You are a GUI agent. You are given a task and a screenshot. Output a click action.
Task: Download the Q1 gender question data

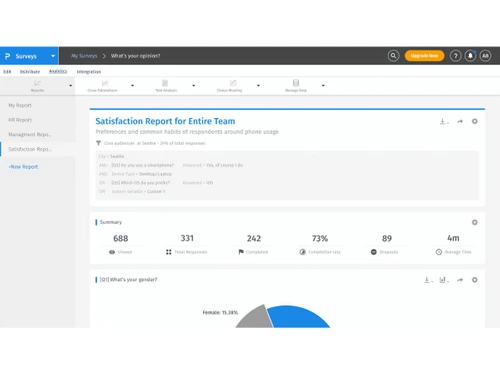[427, 280]
